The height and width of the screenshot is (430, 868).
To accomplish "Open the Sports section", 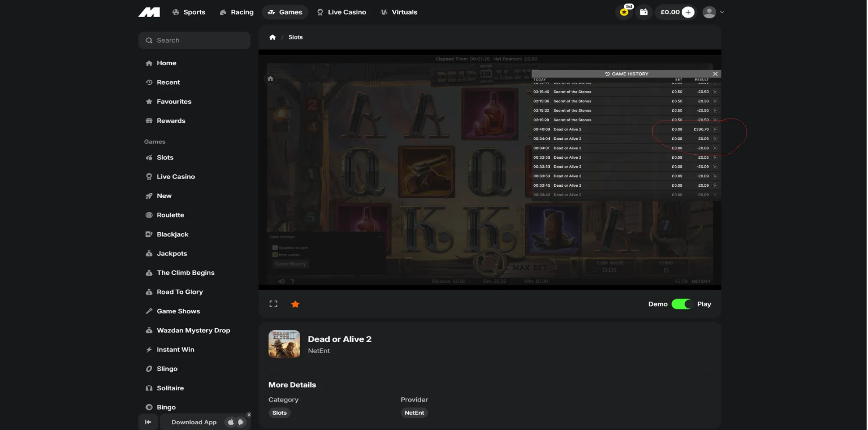I will click(189, 12).
